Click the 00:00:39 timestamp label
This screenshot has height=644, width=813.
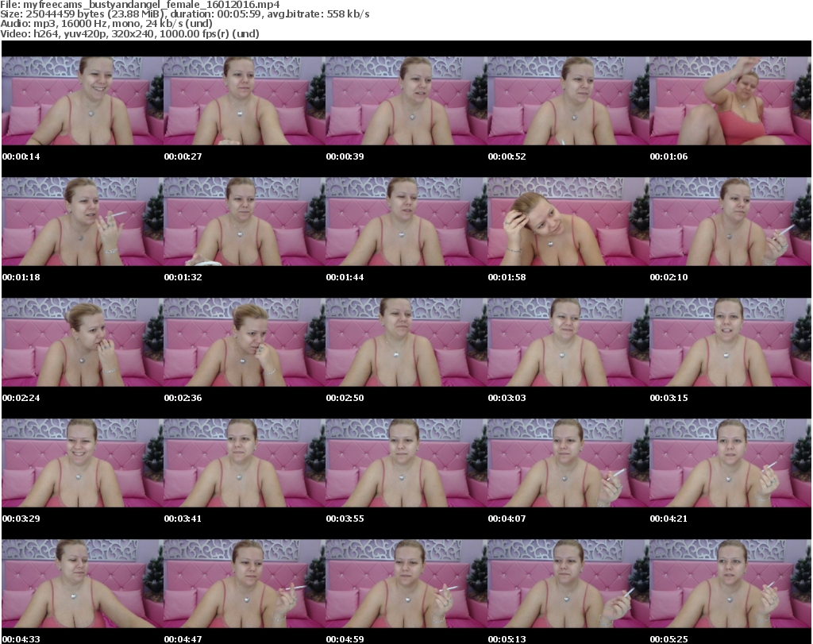tap(345, 156)
